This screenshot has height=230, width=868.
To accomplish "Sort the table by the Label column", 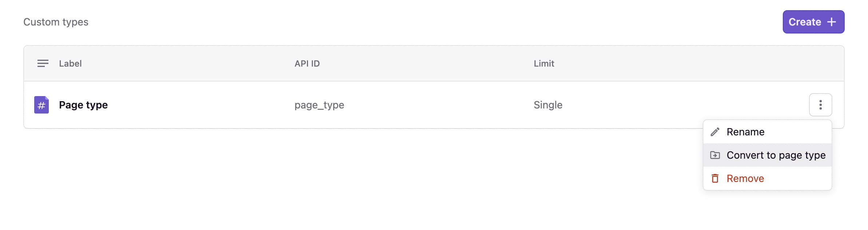I will click(71, 63).
